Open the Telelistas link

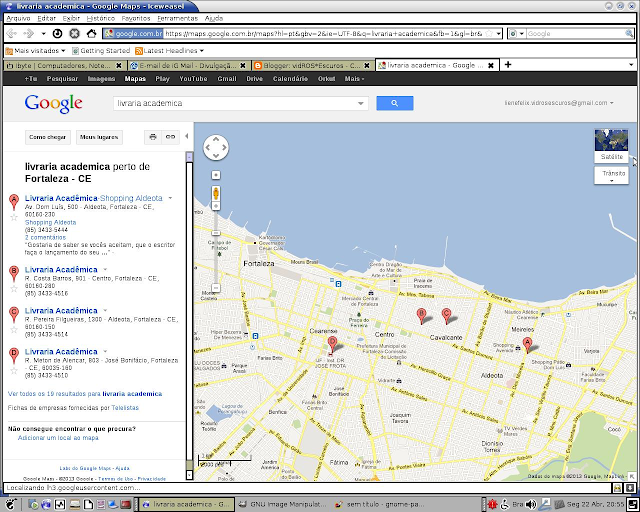click(125, 407)
